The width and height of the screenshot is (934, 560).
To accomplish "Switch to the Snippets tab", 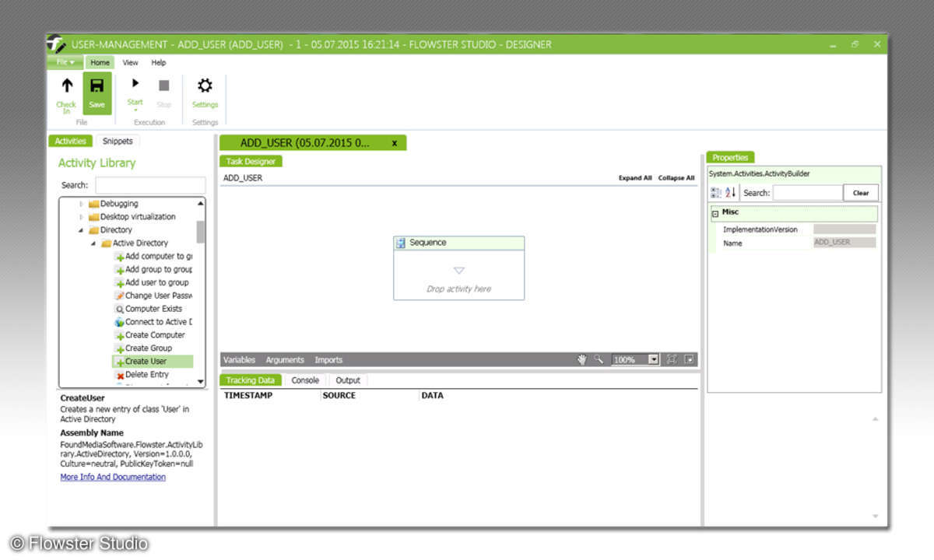I will (118, 141).
